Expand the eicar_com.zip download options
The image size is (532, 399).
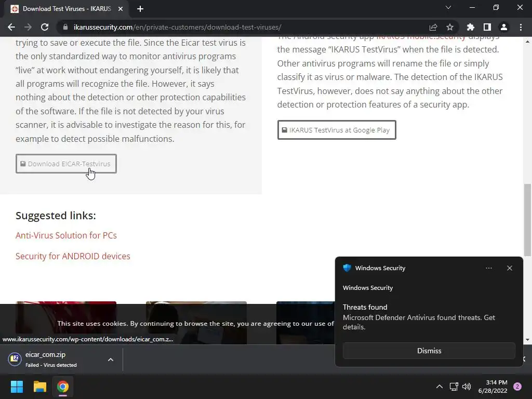tap(111, 360)
